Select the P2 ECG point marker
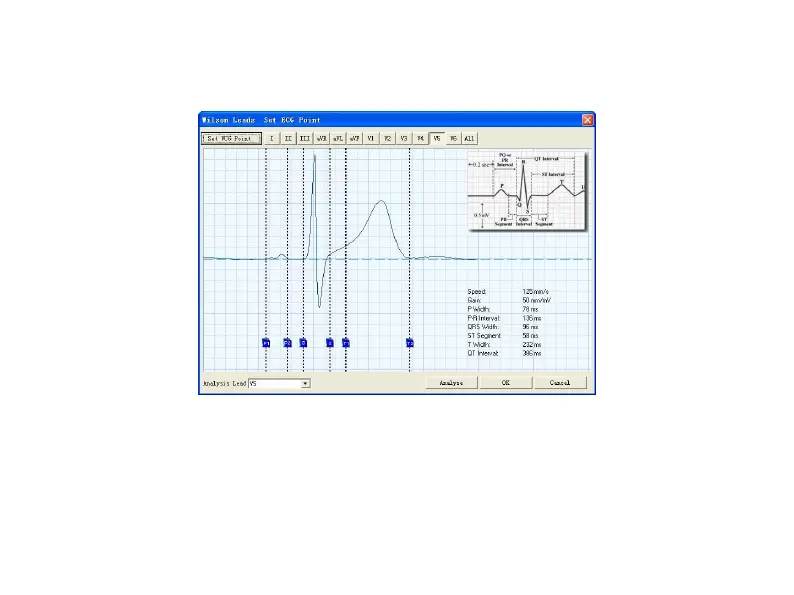Image resolution: width=794 pixels, height=595 pixels. [x=288, y=343]
